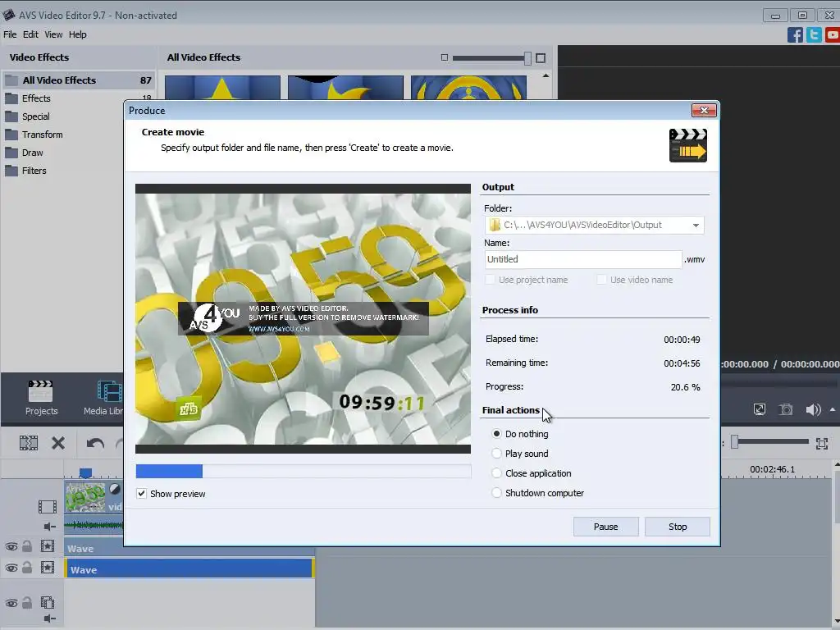The image size is (840, 630).
Task: Adjust the effect thumbnail size slider
Action: click(x=527, y=58)
